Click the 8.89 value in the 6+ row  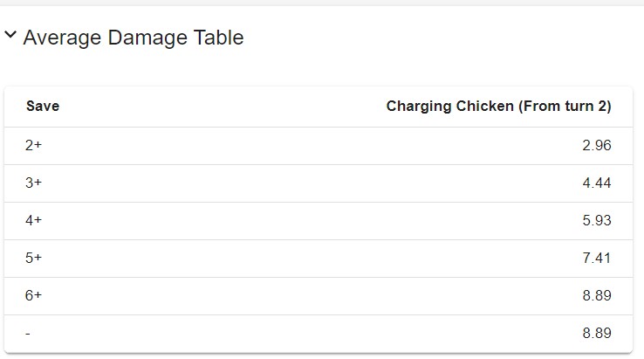[x=596, y=296]
